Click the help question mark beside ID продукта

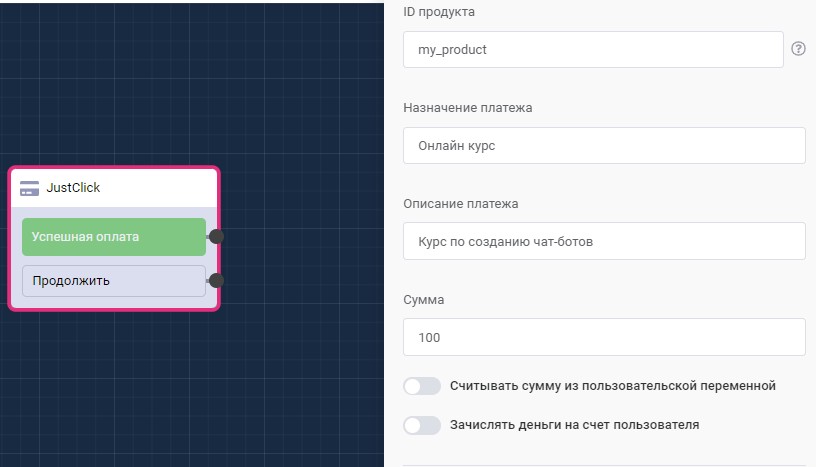[x=798, y=49]
